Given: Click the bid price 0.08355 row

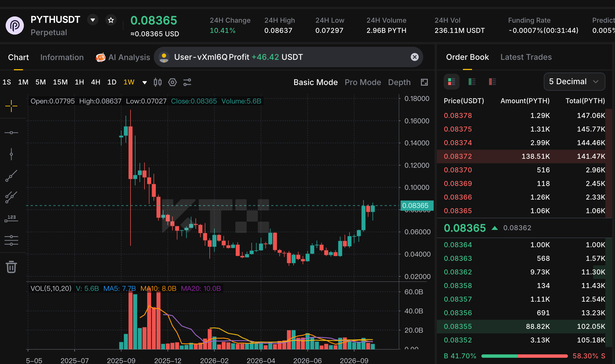Looking at the screenshot, I should click(x=524, y=326).
